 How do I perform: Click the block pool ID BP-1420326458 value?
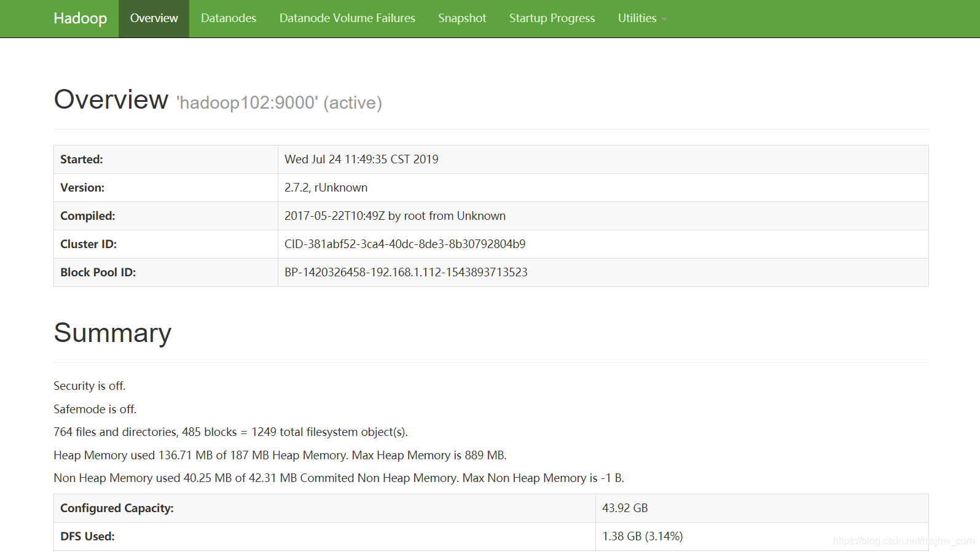[x=406, y=272]
